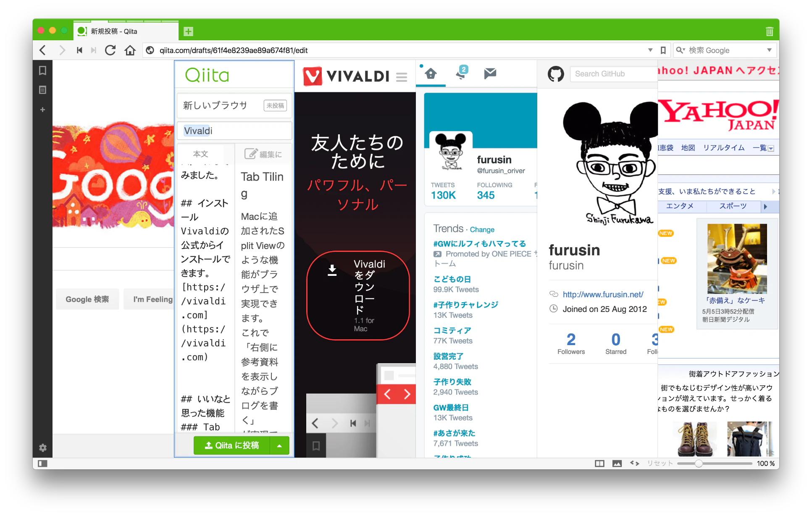
Task: Open Vivaldi settings gear icon
Action: pyautogui.click(x=42, y=448)
